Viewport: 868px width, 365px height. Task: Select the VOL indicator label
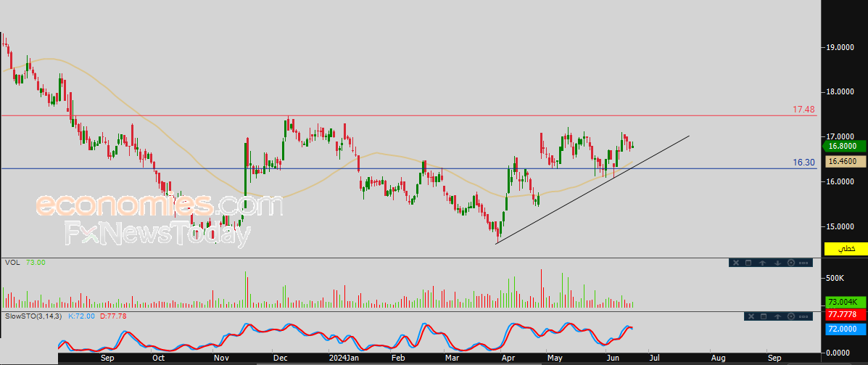[13, 263]
